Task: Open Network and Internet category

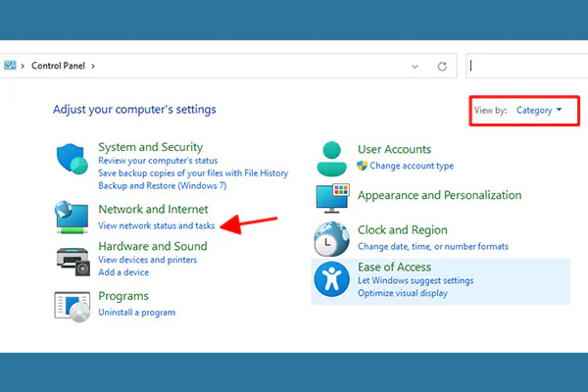Action: pos(153,209)
